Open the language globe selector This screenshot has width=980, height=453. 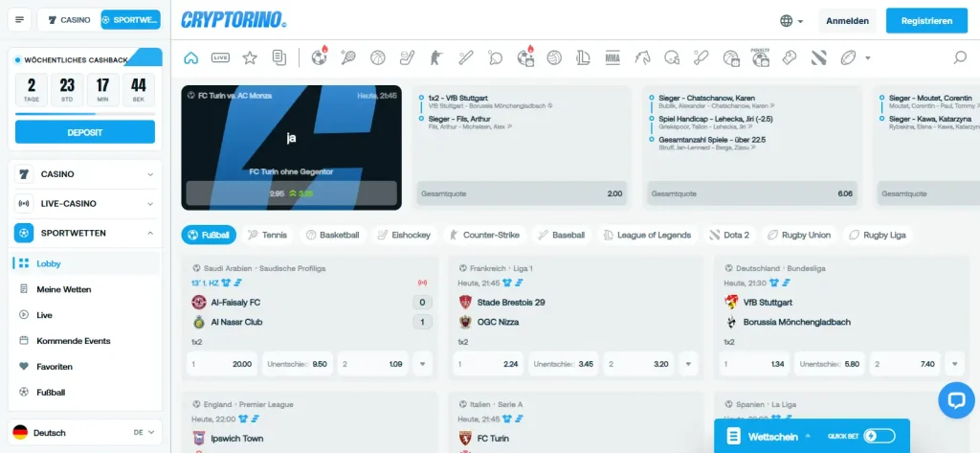[791, 21]
